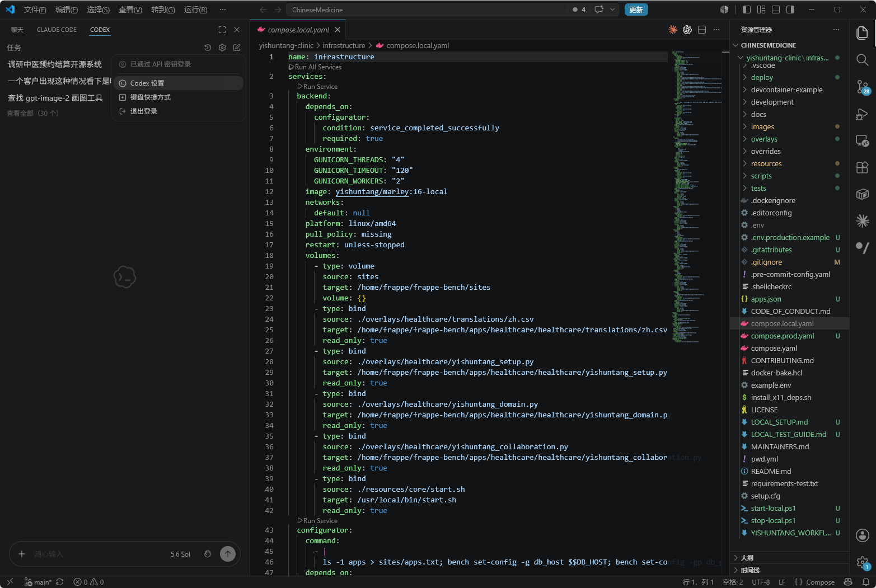Switch to the 聊天 tab
Viewport: 876px width, 588px height.
pos(17,30)
